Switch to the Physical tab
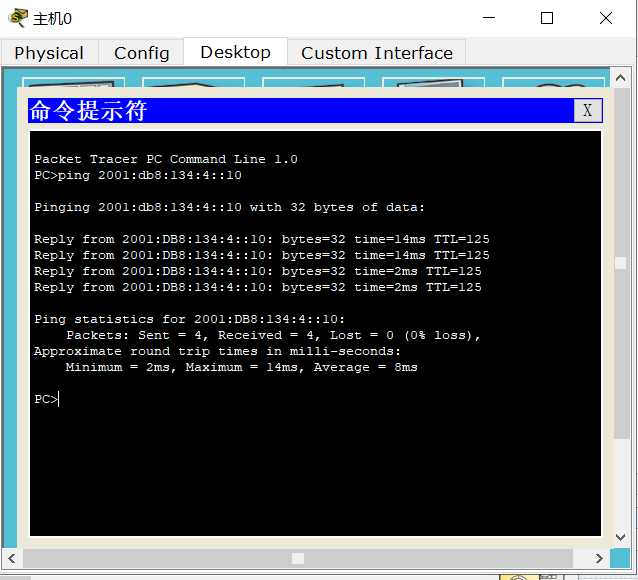 click(x=49, y=53)
